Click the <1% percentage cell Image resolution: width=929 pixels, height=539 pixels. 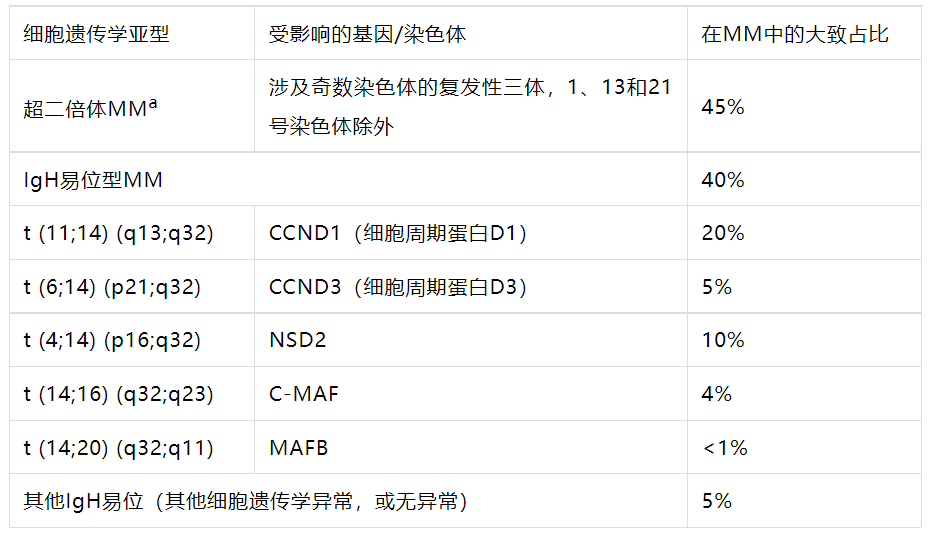coord(725,448)
